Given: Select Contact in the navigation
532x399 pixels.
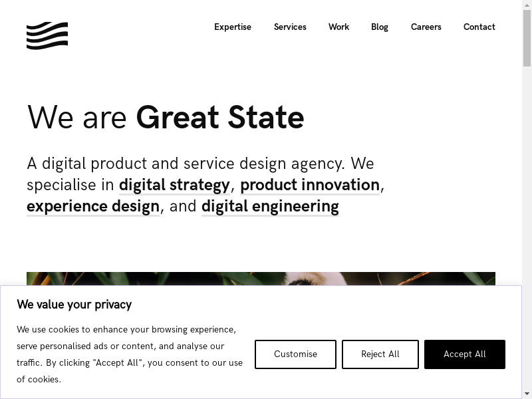Looking at the screenshot, I should tap(479, 27).
